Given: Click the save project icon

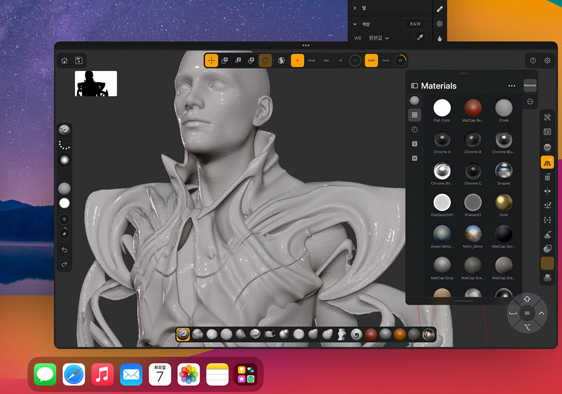Looking at the screenshot, I should 79,61.
